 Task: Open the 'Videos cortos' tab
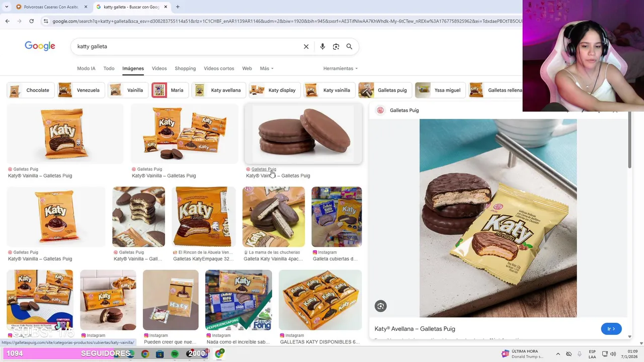click(x=219, y=68)
